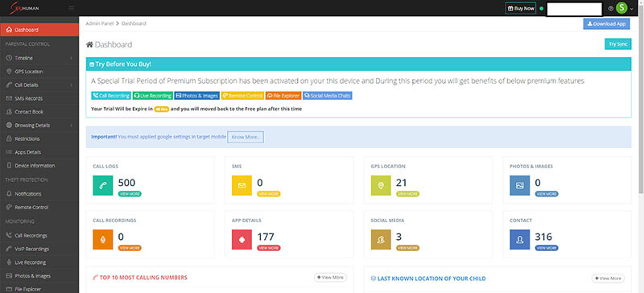This screenshot has height=293, width=644.
Task: Click the white account name field
Action: pos(575,9)
